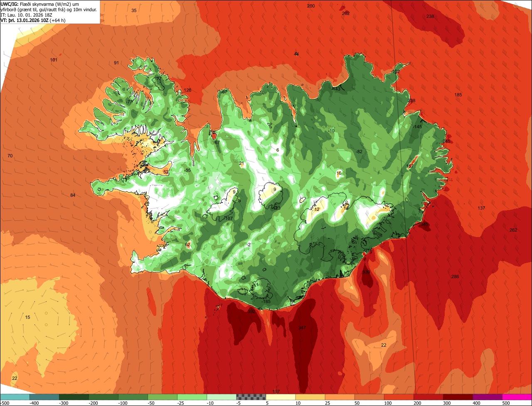Click the value 52 near Breiðafjörður
The width and height of the screenshot is (532, 406).
(x=166, y=172)
